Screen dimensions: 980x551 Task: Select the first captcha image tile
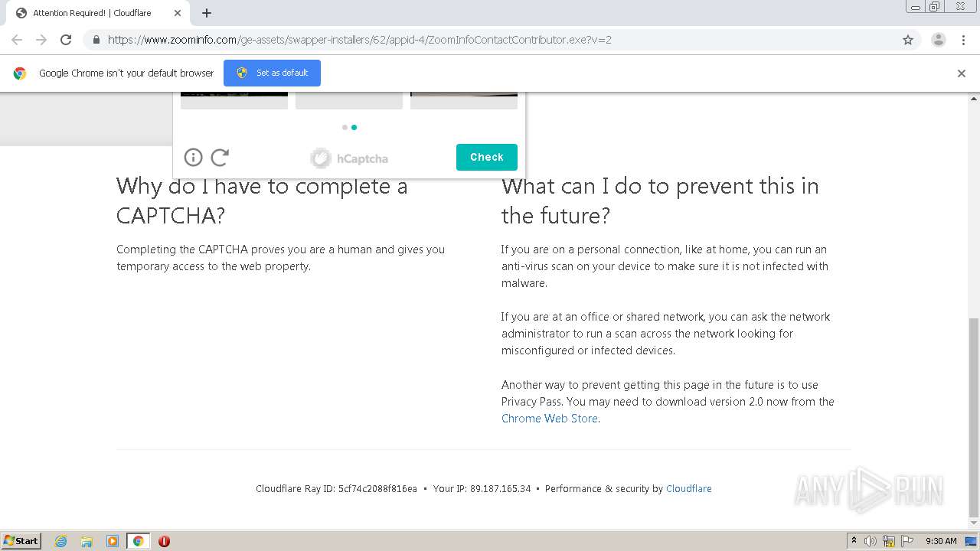(234, 100)
